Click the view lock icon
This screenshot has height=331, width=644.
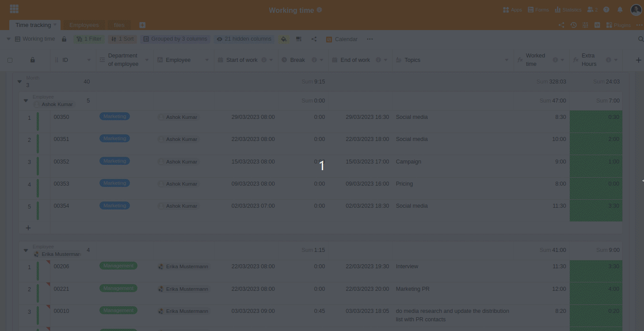click(64, 39)
